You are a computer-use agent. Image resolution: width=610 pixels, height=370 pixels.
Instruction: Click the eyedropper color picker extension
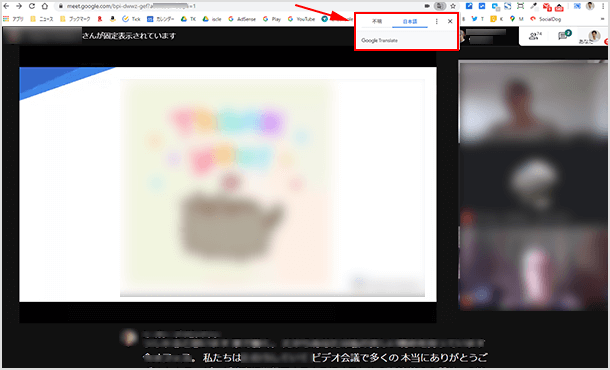pos(534,6)
